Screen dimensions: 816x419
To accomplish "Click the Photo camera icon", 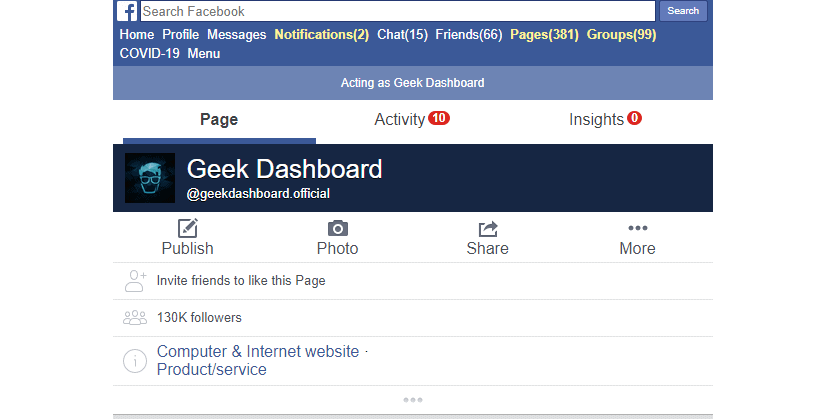I will 338,228.
